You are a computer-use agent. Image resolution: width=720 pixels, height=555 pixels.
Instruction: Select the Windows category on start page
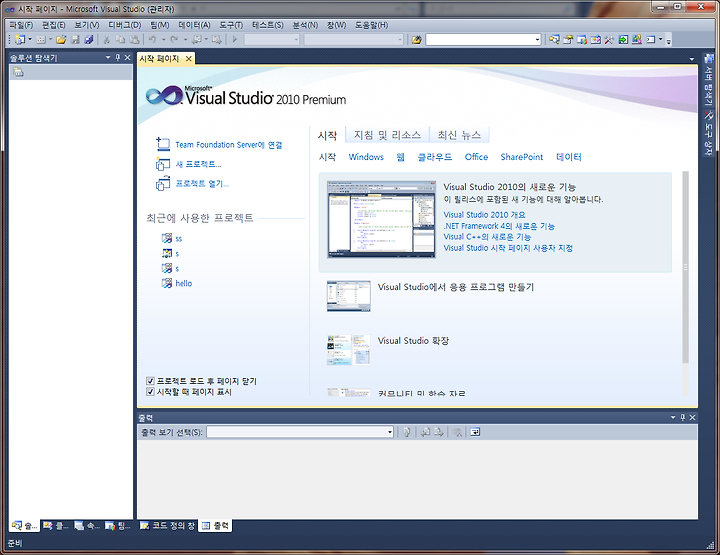pos(366,157)
